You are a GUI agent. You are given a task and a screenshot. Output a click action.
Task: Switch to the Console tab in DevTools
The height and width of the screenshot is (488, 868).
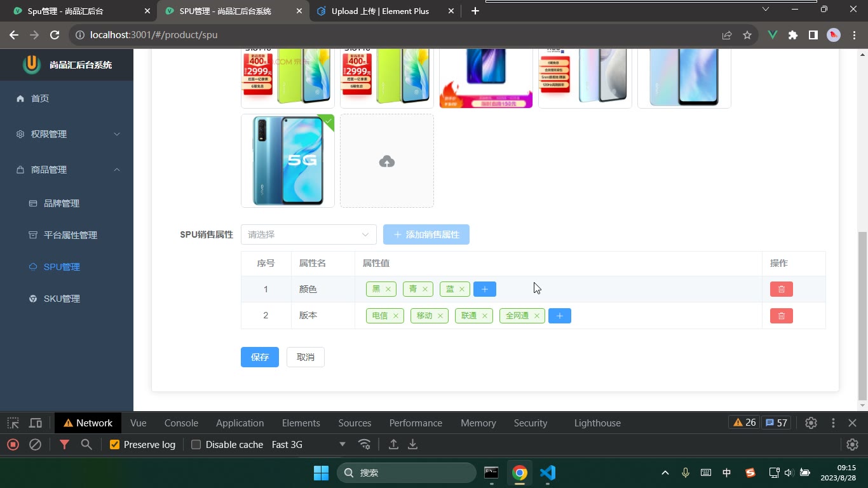pos(181,423)
